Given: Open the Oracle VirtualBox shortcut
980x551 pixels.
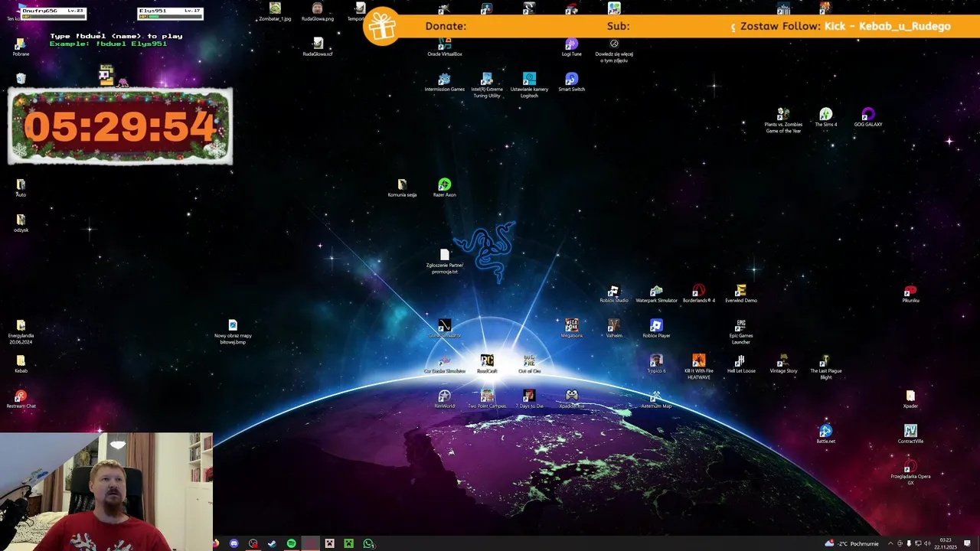Looking at the screenshot, I should click(445, 47).
